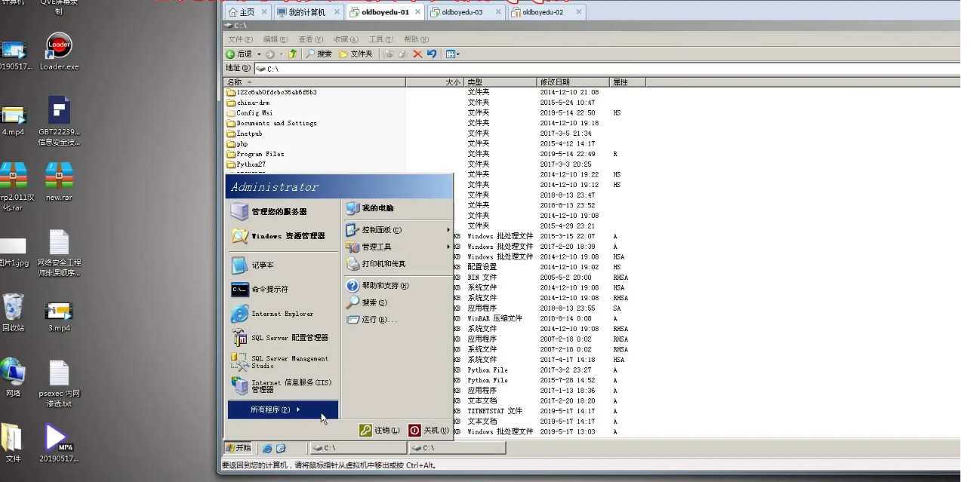The width and height of the screenshot is (980, 482).
Task: Open the 收藏 favorites menu
Action: coord(346,39)
